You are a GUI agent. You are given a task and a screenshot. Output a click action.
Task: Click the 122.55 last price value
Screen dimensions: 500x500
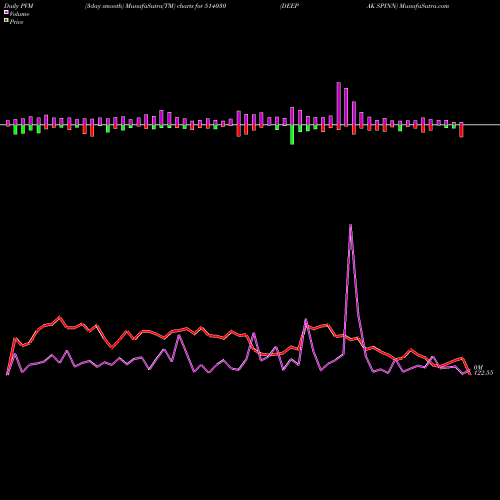click(483, 373)
